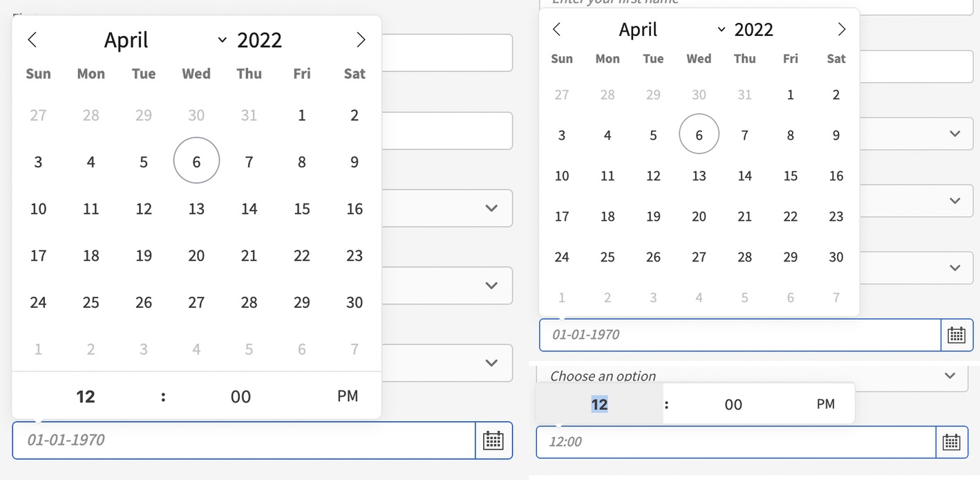Click previous month arrow on left calendar
The image size is (980, 480).
pos(32,39)
